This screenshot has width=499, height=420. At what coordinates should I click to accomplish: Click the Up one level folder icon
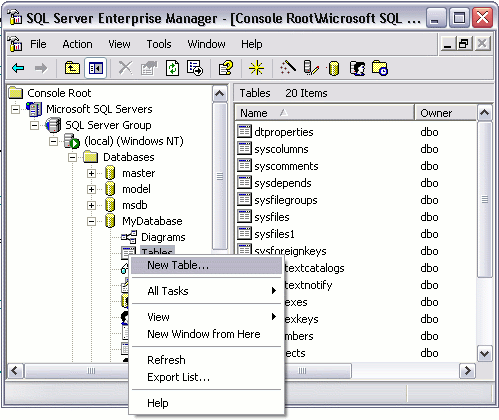tap(72, 68)
